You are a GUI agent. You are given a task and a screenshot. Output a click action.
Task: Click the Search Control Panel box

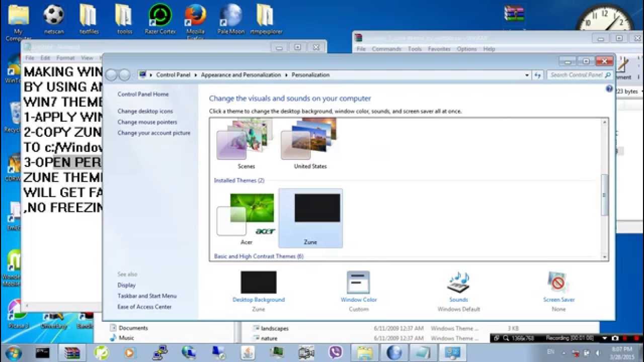click(580, 75)
